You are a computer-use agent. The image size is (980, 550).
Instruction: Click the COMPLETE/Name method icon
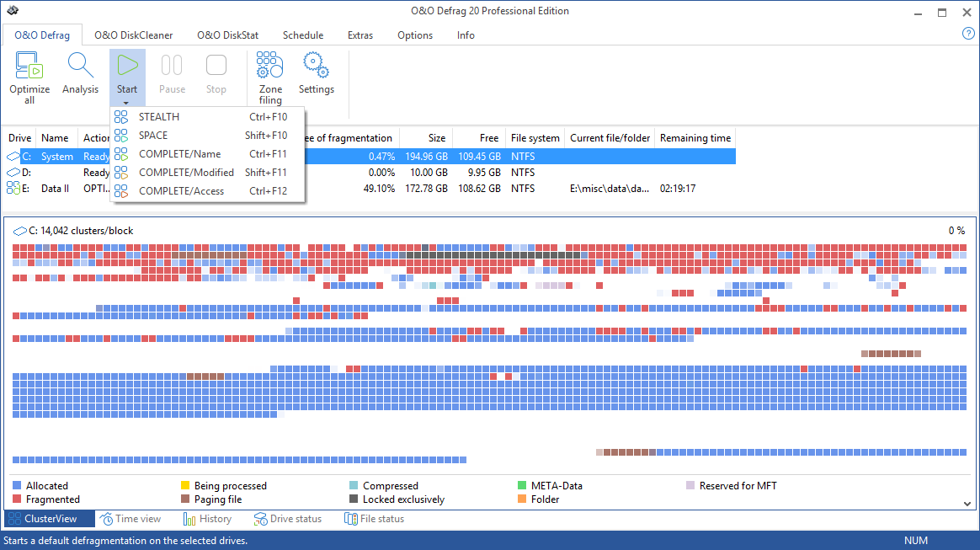(121, 154)
